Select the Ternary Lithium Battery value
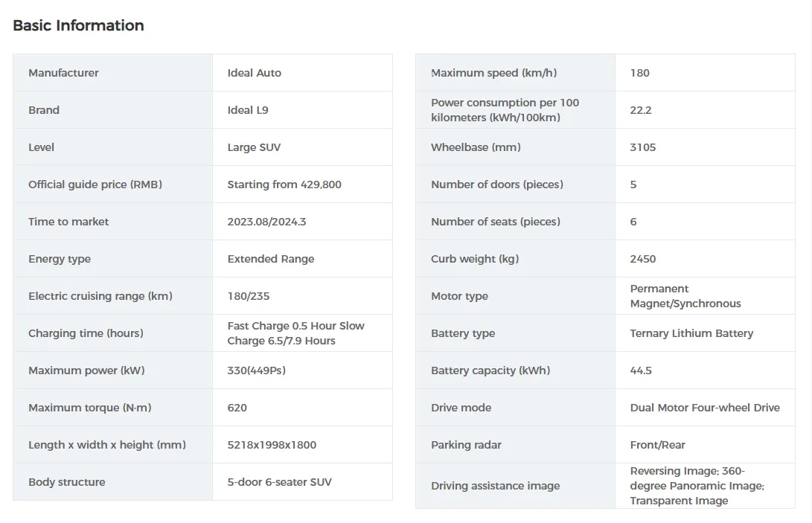This screenshot has height=523, width=812. click(x=691, y=333)
